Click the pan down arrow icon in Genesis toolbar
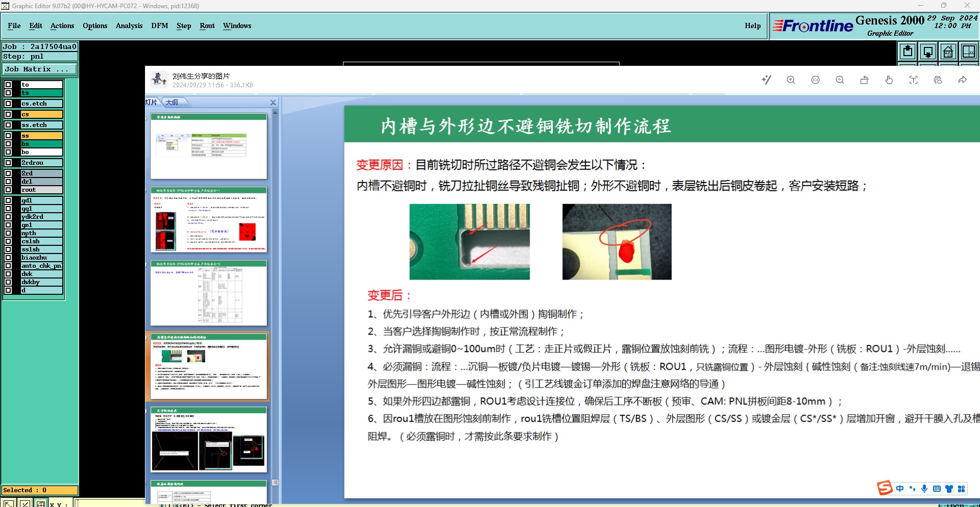Screen dimensions: 980x507 click(x=928, y=52)
